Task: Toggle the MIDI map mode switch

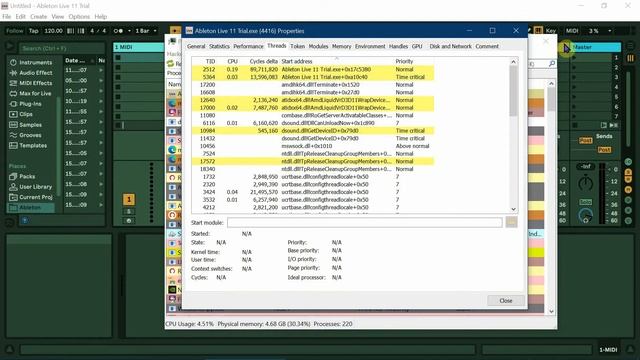Action: click(572, 31)
